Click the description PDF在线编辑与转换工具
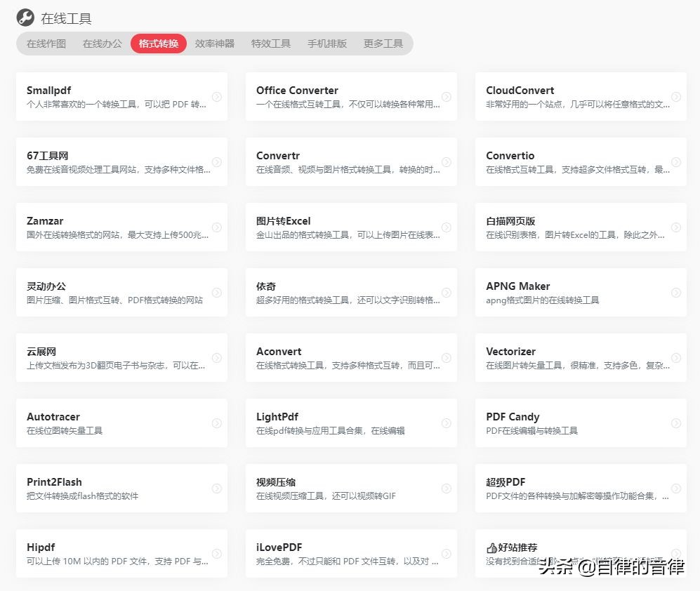This screenshot has height=591, width=700. click(x=532, y=430)
